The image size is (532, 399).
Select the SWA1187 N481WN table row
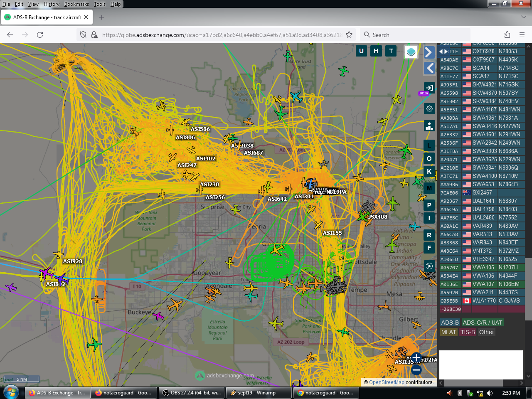pos(482,110)
